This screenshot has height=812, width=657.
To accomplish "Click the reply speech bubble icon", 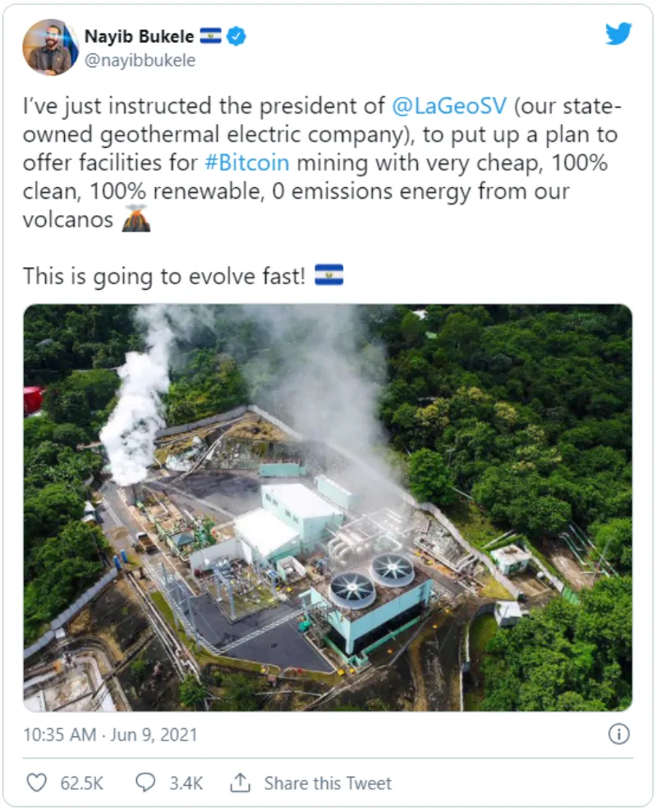I will 146,782.
